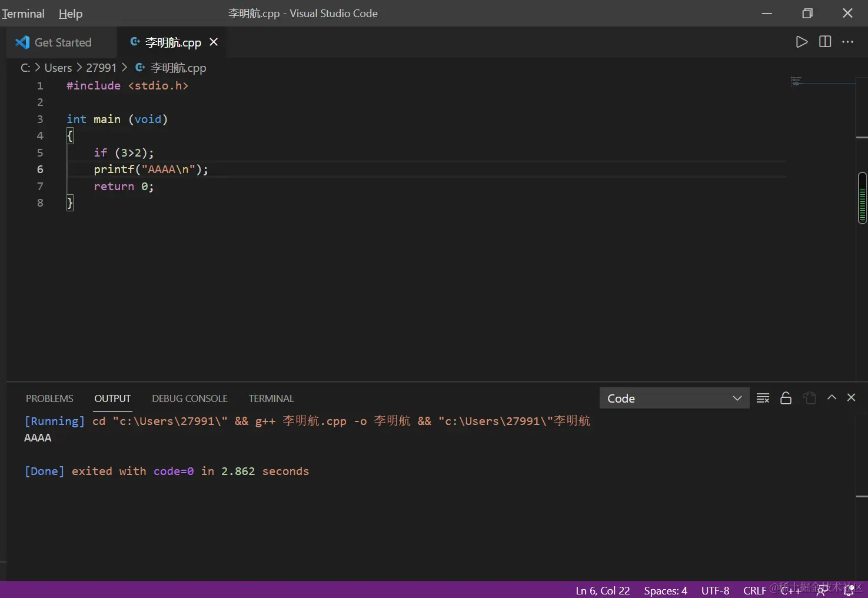Click the printf("AAAA\n"); code line

click(151, 170)
